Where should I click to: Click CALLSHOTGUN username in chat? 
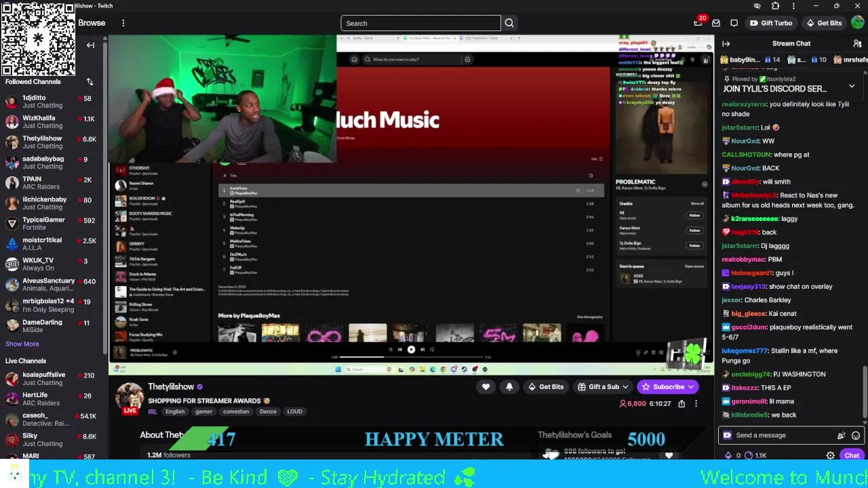point(746,155)
